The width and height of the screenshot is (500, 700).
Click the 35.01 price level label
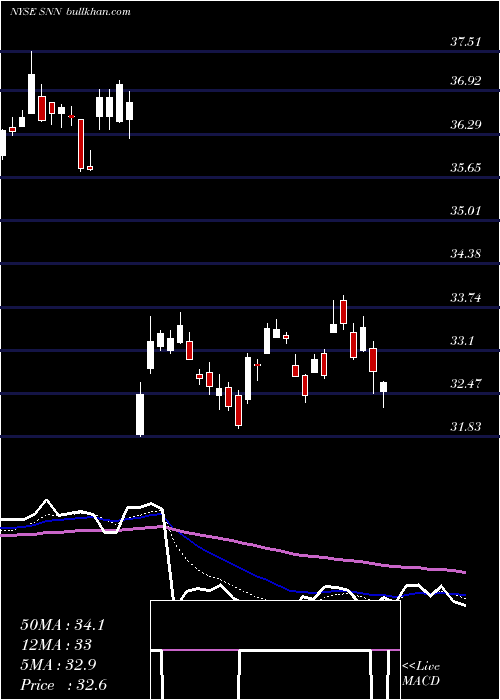point(465,211)
